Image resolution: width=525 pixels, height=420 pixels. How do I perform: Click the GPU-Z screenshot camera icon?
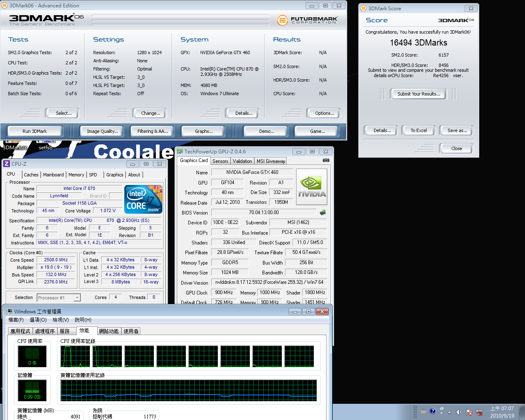pos(326,160)
